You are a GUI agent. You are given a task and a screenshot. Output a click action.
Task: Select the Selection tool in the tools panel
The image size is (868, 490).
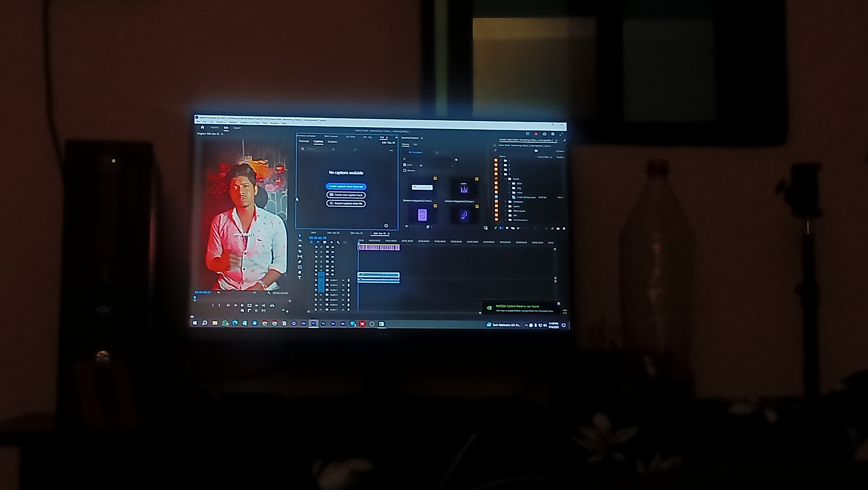click(x=300, y=235)
